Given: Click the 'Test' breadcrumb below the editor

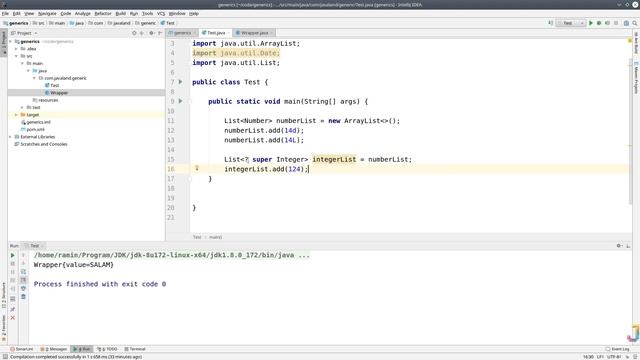Looking at the screenshot, I should [x=197, y=237].
